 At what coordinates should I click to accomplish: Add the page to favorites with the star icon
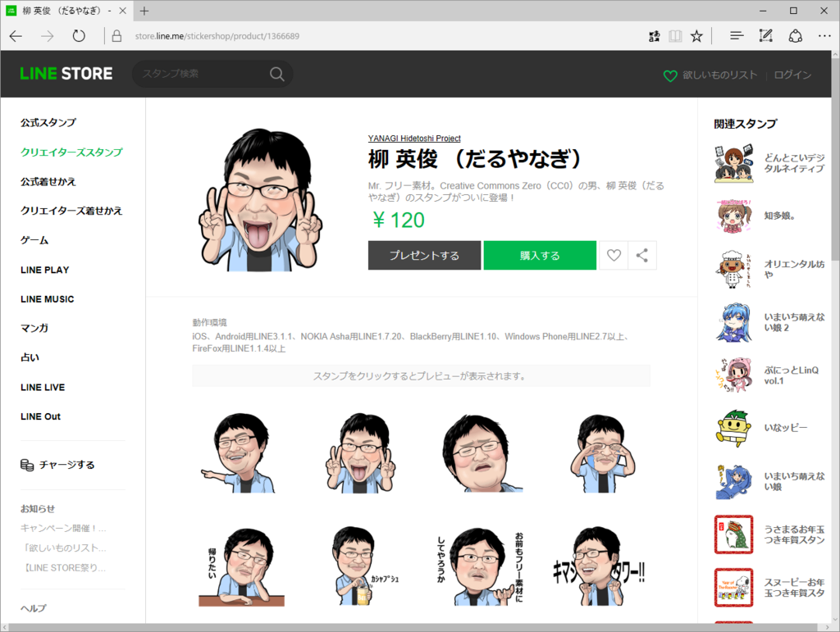[696, 36]
